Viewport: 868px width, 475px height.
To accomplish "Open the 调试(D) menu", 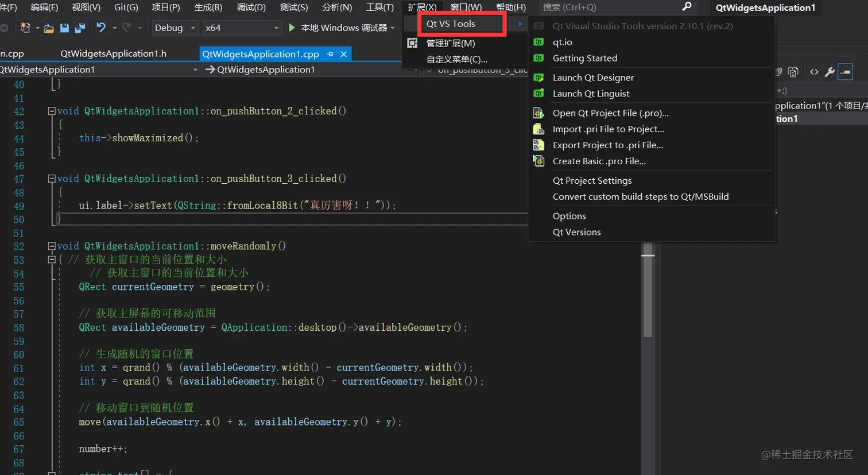I will [x=251, y=7].
